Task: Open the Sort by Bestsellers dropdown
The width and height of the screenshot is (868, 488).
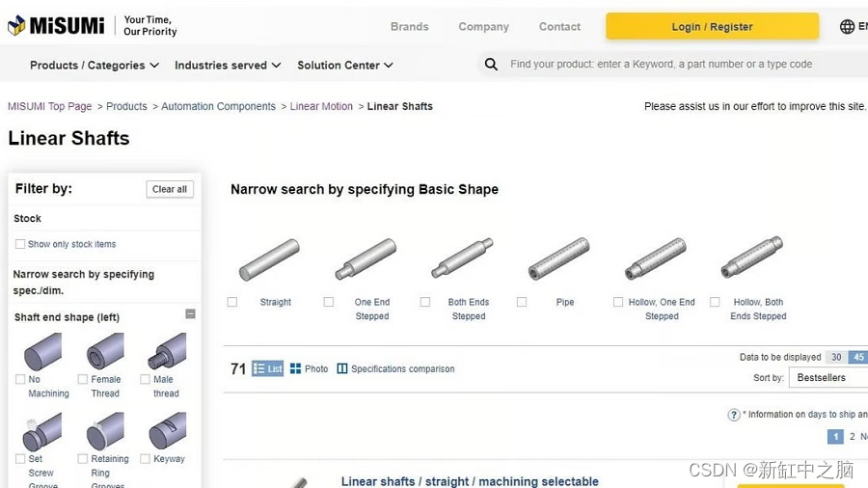Action: (x=827, y=378)
